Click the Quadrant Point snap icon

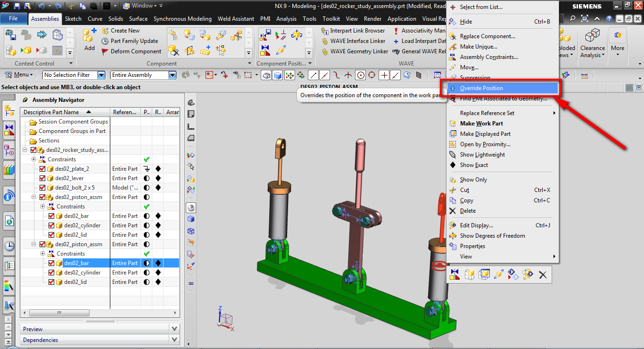372,75
